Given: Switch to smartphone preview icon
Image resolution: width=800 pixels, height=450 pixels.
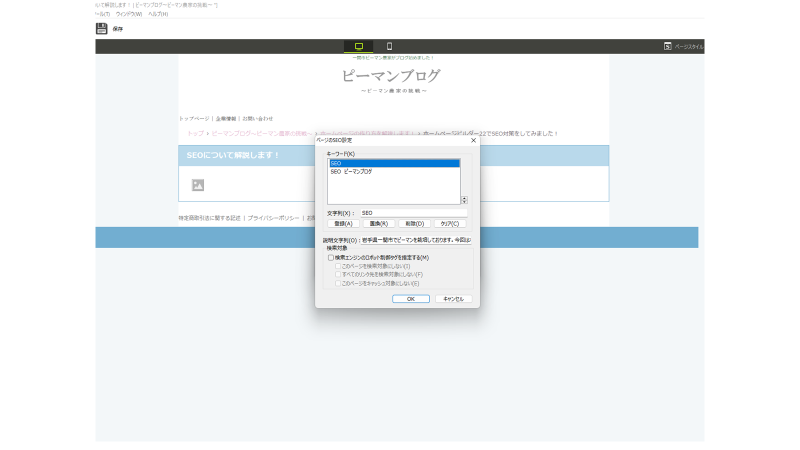Looking at the screenshot, I should (389, 46).
